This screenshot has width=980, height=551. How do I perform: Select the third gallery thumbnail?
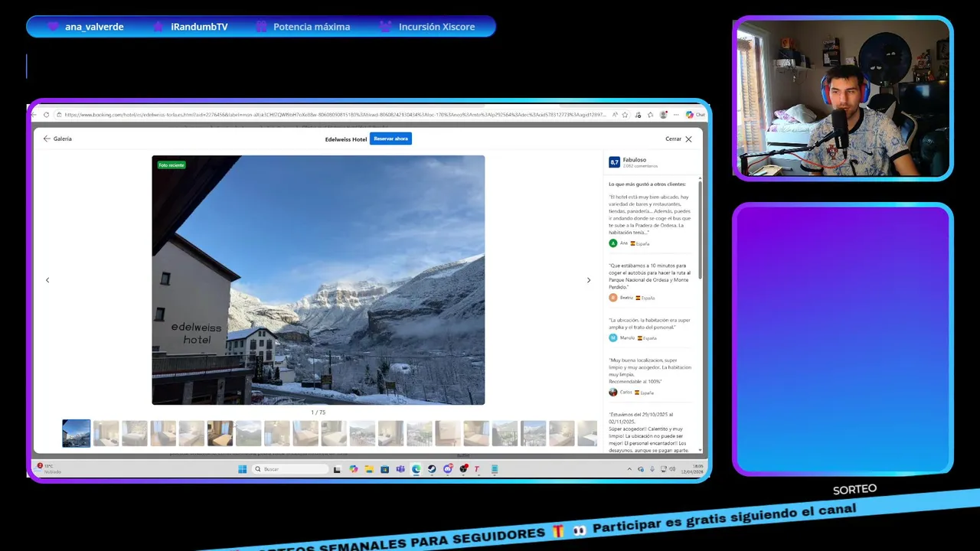[135, 433]
